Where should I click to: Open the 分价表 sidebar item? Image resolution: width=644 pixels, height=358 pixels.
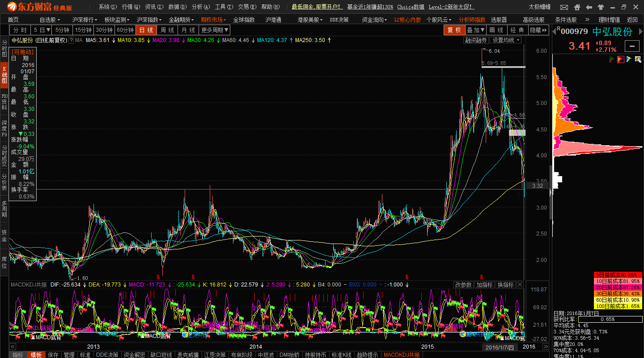click(4, 182)
